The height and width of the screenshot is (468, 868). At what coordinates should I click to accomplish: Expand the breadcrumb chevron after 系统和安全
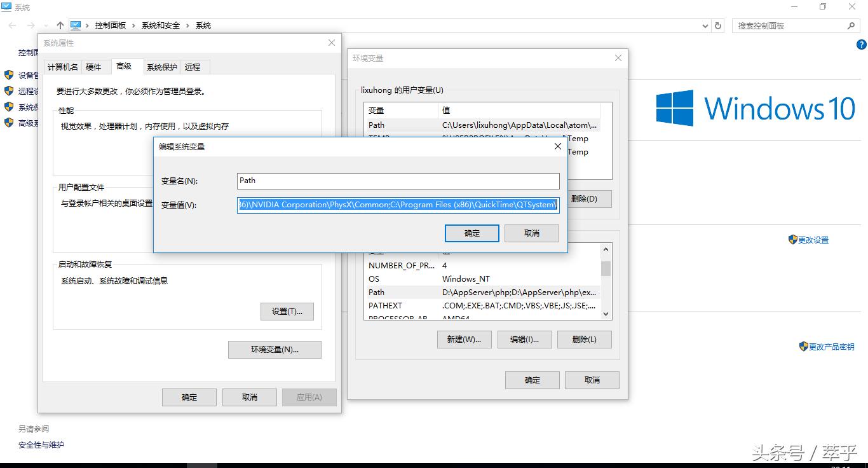coord(187,25)
